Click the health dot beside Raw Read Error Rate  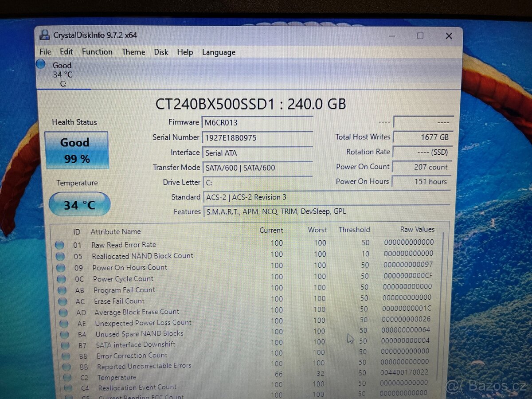click(x=59, y=245)
